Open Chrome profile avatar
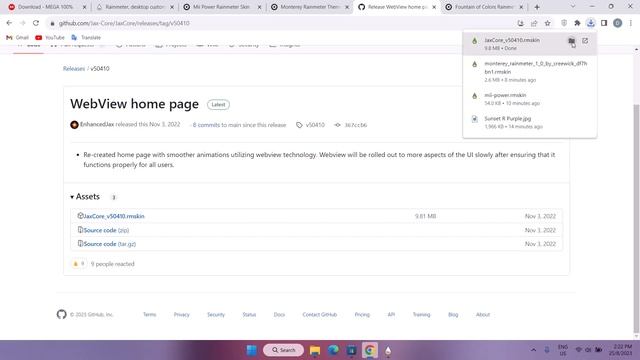 pos(618,23)
